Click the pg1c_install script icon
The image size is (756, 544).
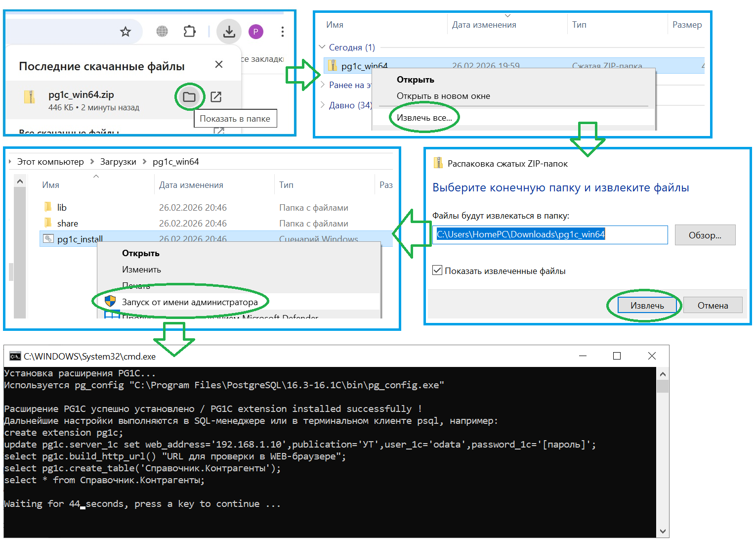[x=49, y=238]
